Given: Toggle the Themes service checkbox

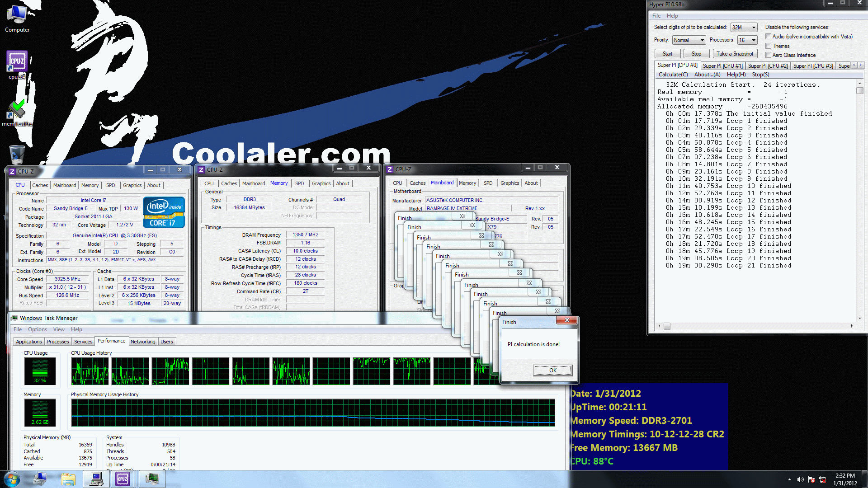Looking at the screenshot, I should [768, 46].
